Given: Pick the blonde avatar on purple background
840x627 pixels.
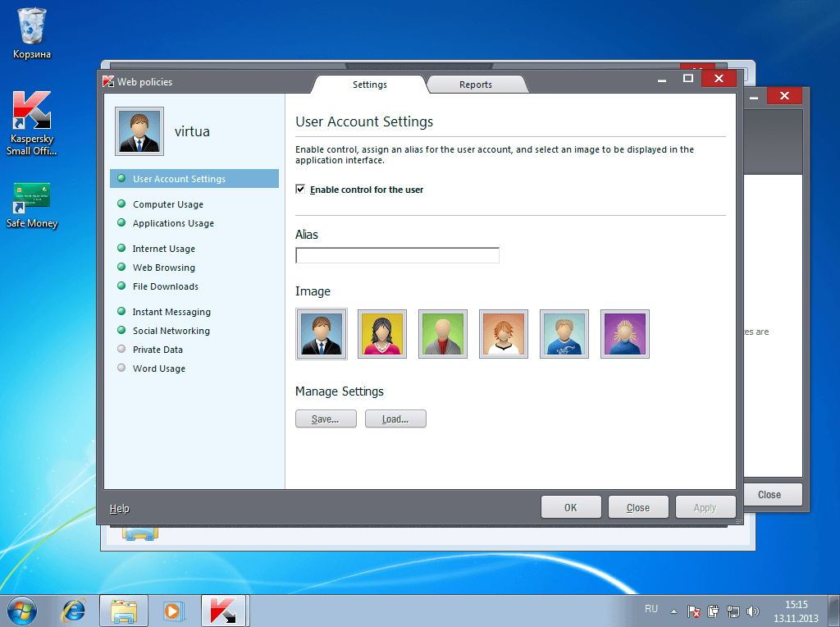Looking at the screenshot, I should point(624,334).
